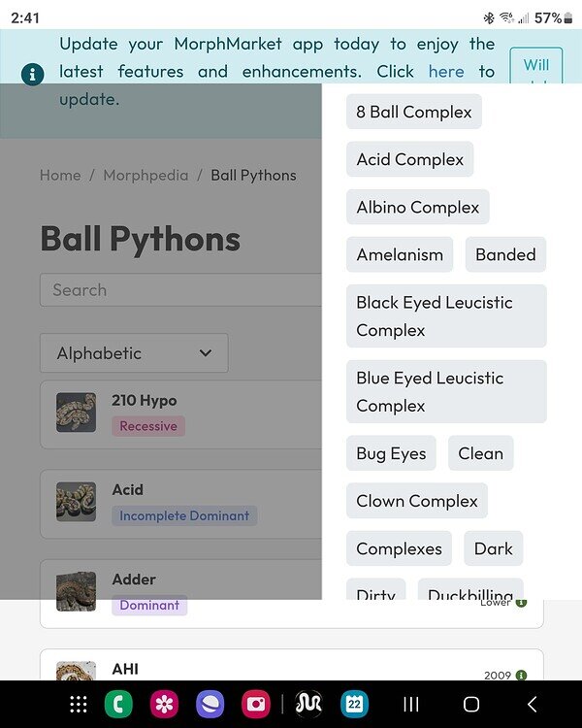The height and width of the screenshot is (728, 582).
Task: Open Samsung Internet browser icon
Action: point(211,705)
